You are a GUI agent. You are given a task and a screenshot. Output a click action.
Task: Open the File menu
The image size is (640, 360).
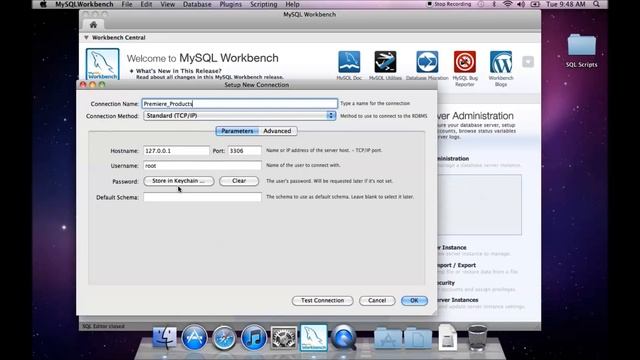coord(127,4)
